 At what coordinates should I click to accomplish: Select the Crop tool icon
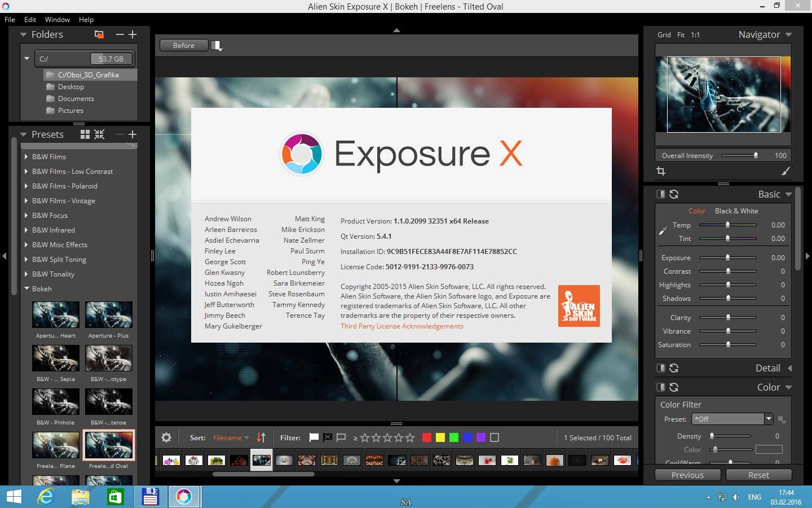coord(661,171)
